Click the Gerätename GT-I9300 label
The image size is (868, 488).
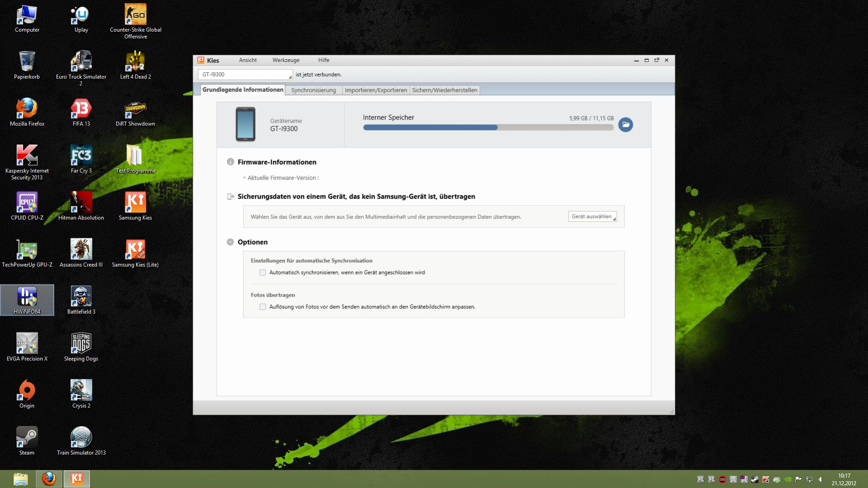(x=286, y=125)
